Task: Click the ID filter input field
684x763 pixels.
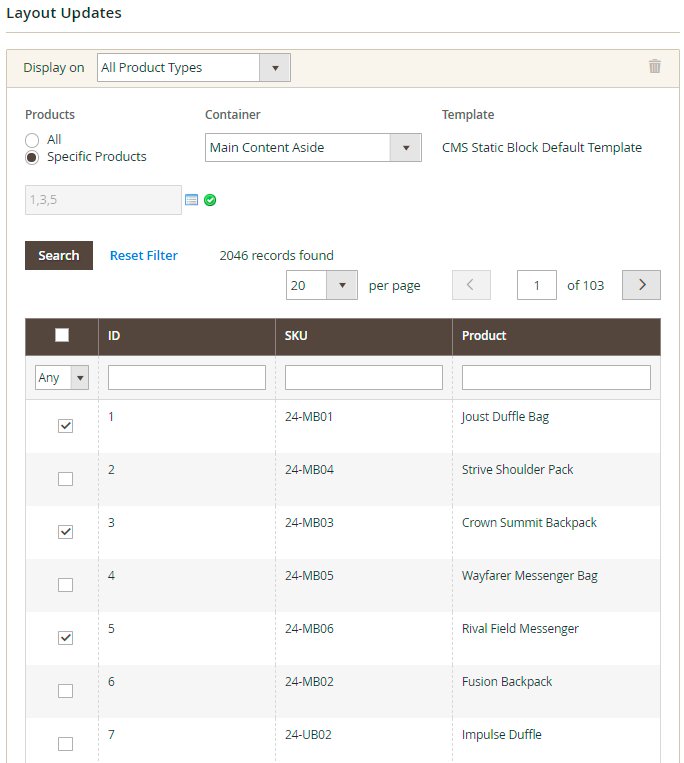Action: click(187, 378)
